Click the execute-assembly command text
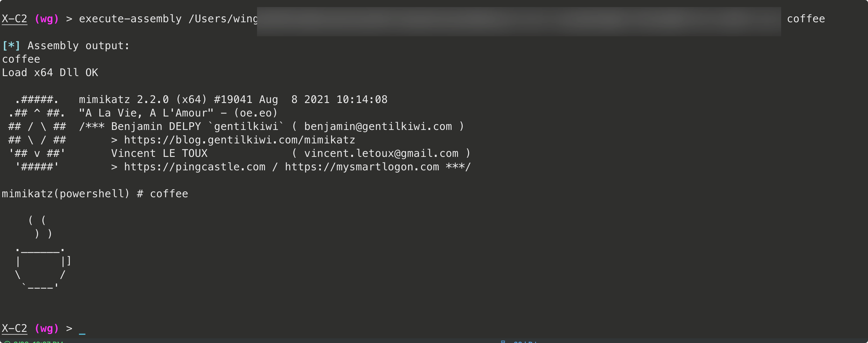 130,19
